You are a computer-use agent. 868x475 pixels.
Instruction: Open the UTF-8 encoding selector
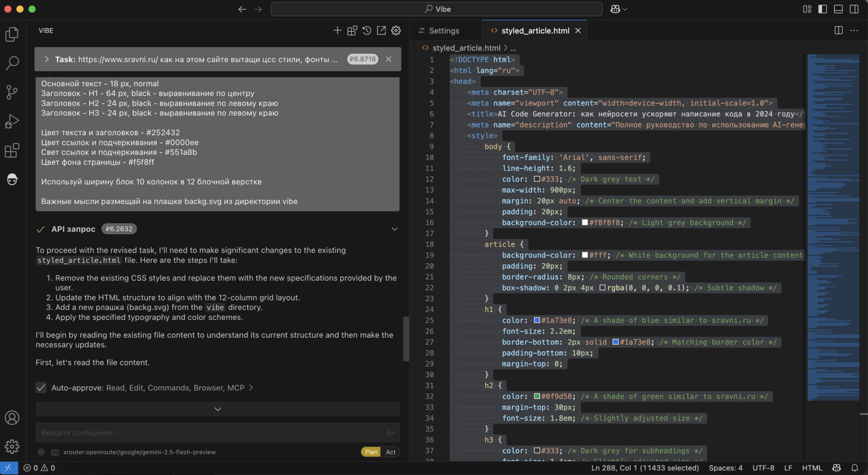click(763, 468)
